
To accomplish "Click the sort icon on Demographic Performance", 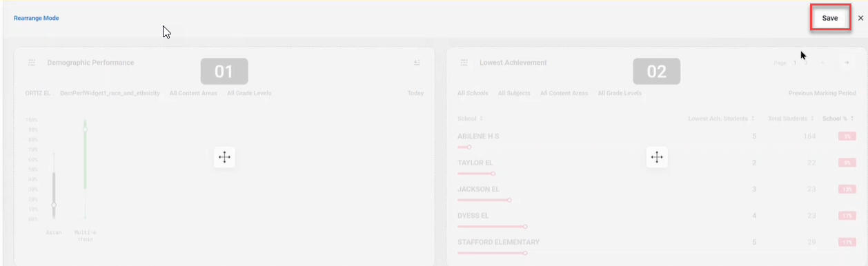I will tap(417, 63).
